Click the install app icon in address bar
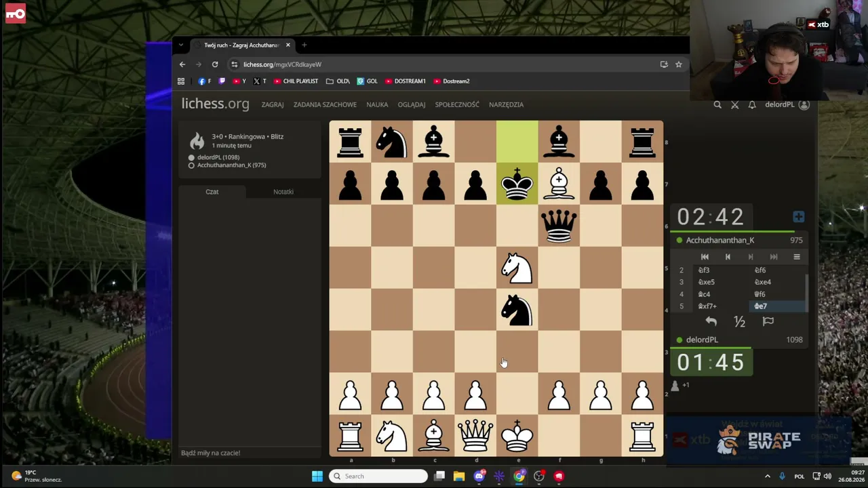 click(x=664, y=64)
